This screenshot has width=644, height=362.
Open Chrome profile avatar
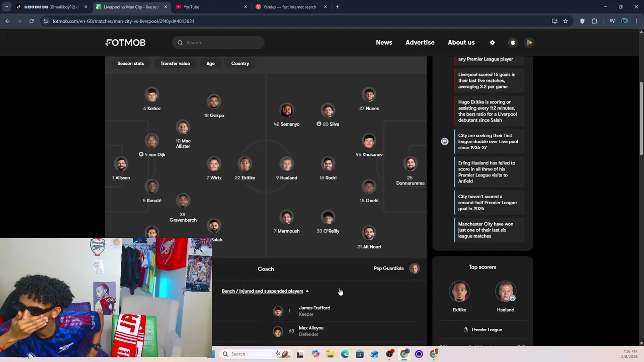coord(624,21)
